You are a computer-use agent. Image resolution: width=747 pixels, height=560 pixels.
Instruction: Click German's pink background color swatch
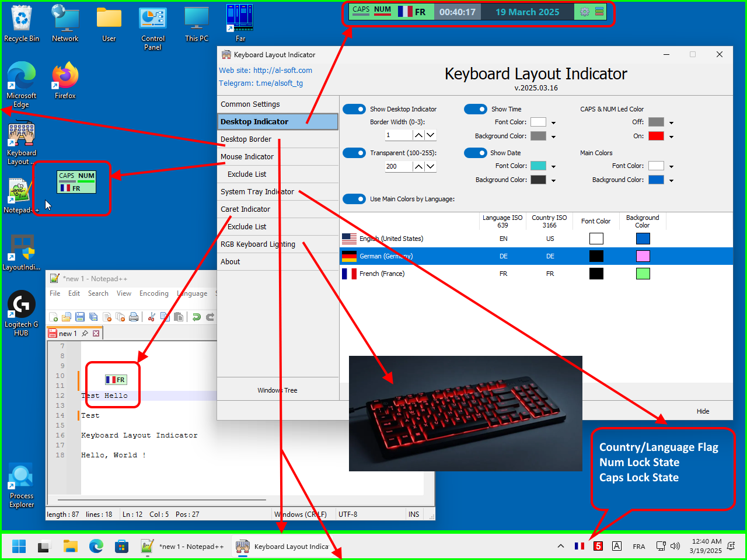[642, 256]
